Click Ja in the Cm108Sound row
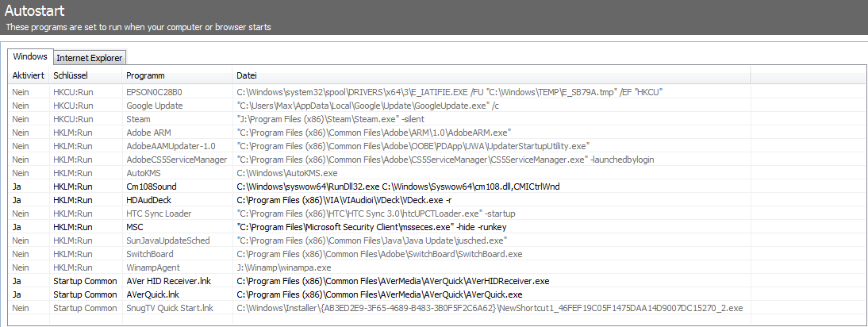This screenshot has height=327, width=868. click(17, 187)
